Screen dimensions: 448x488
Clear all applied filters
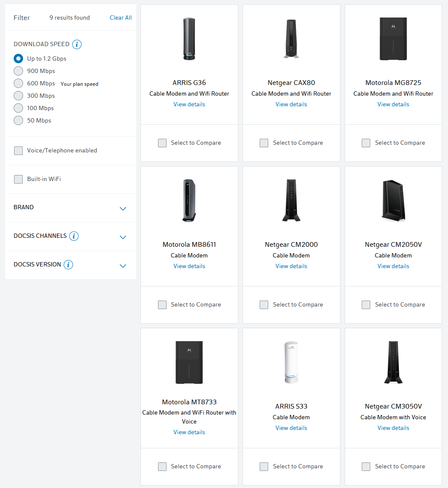tap(120, 18)
